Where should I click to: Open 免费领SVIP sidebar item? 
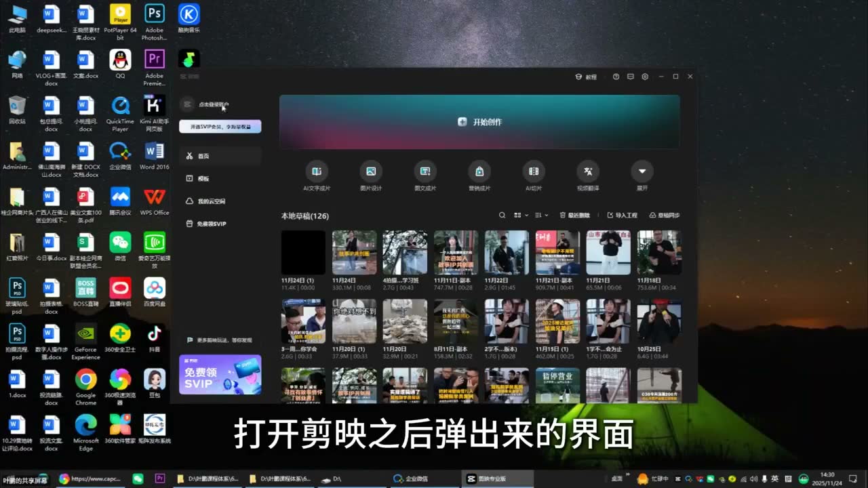coord(220,224)
